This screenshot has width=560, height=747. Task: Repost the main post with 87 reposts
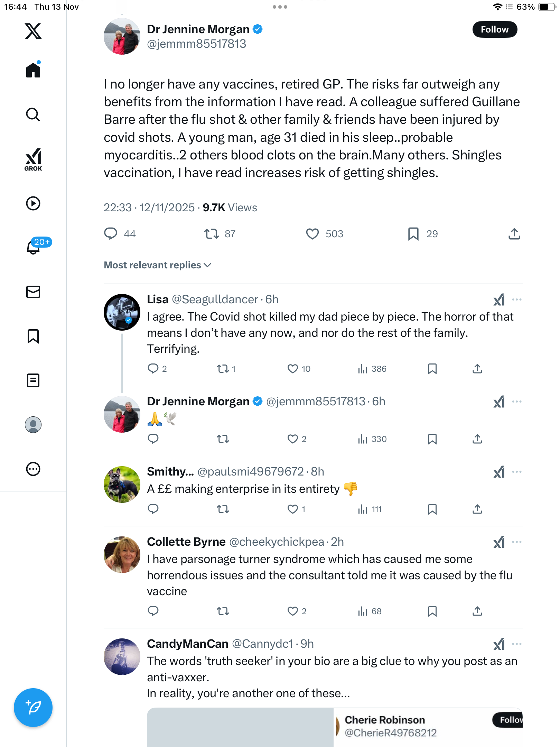pyautogui.click(x=211, y=234)
